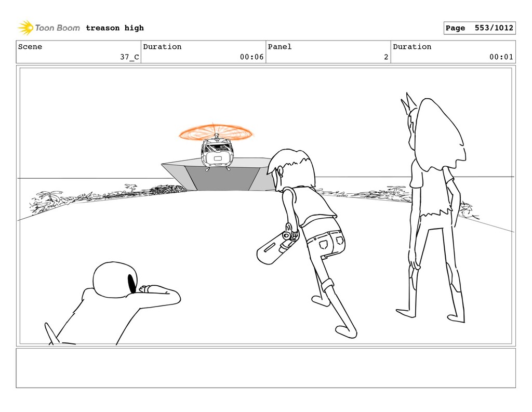Screen dimensions: 532x412
Task: Click the panel number '2'
Action: 386,57
